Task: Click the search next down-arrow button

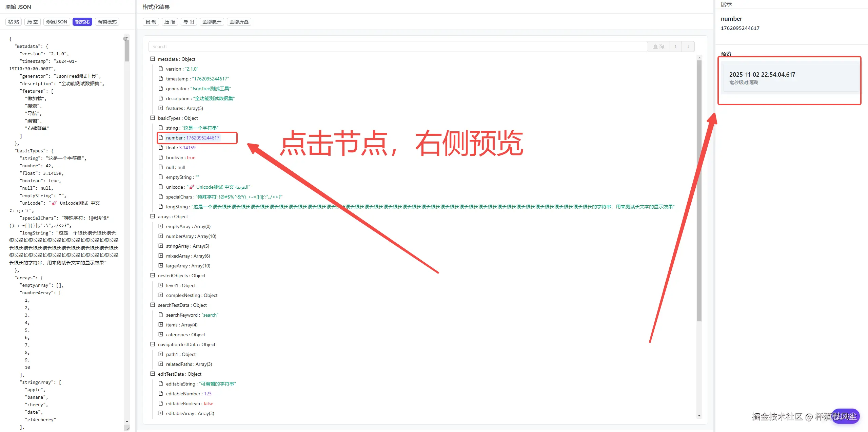Action: [x=688, y=46]
